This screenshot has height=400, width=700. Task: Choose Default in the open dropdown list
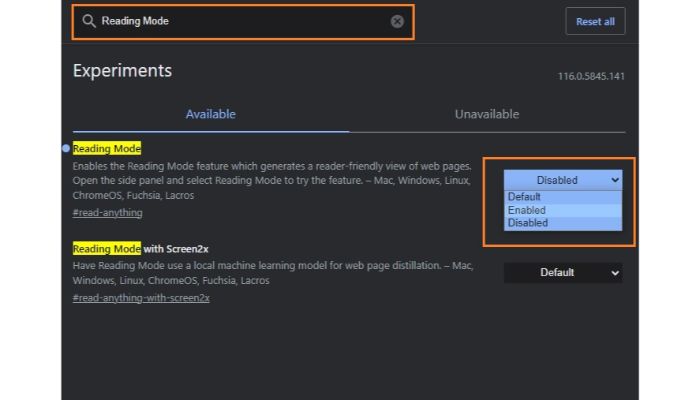pyautogui.click(x=563, y=197)
